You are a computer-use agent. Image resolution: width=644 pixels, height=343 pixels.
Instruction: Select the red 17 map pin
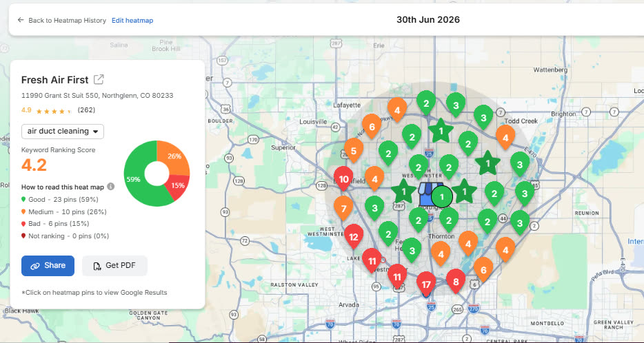[x=426, y=284]
